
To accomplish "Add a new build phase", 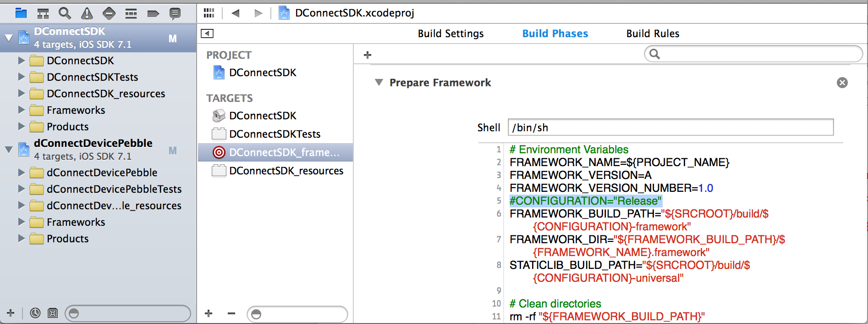I will point(367,55).
